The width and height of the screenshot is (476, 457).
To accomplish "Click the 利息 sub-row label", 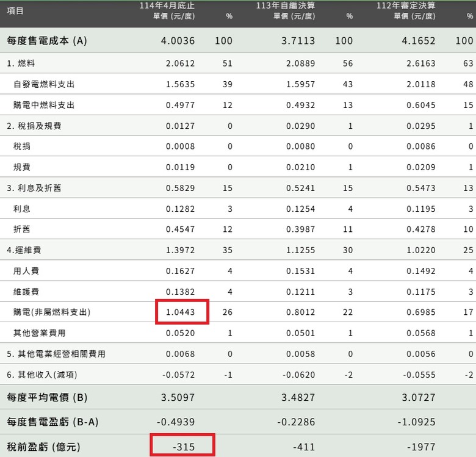I will pyautogui.click(x=22, y=209).
